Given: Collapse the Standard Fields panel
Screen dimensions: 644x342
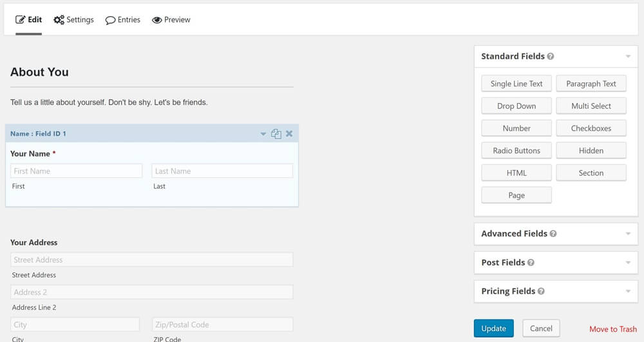Looking at the screenshot, I should 627,57.
